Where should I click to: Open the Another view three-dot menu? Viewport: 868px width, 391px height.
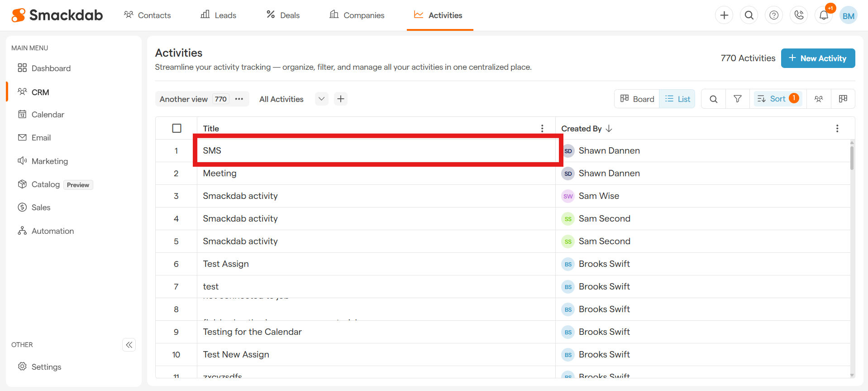click(239, 99)
